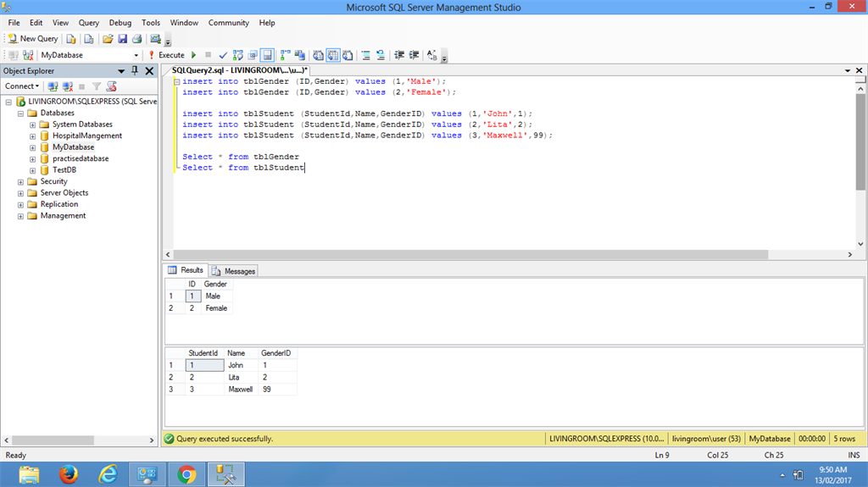The width and height of the screenshot is (868, 487).
Task: Click the Save floppy disk icon
Action: pyautogui.click(x=122, y=39)
